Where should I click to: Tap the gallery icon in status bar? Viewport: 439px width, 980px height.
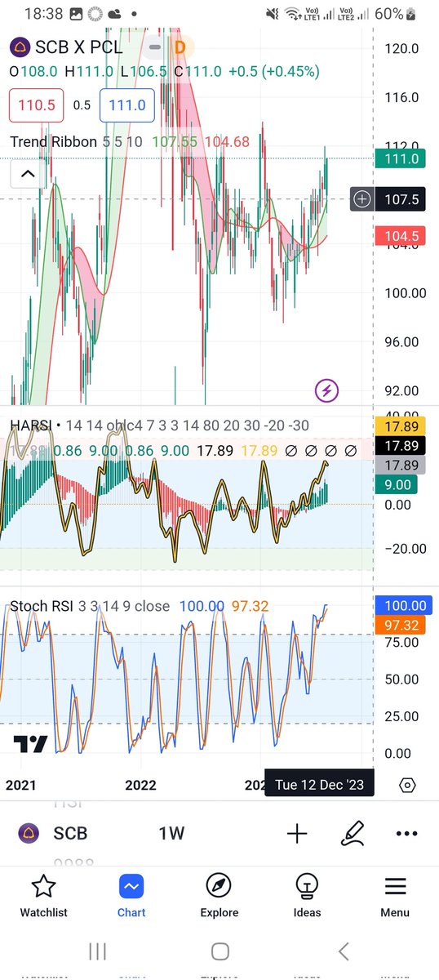76,14
